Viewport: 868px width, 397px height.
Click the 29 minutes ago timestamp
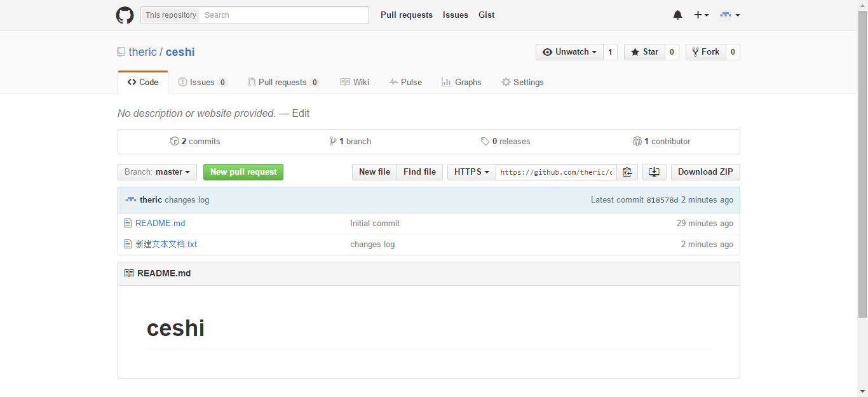coord(705,224)
